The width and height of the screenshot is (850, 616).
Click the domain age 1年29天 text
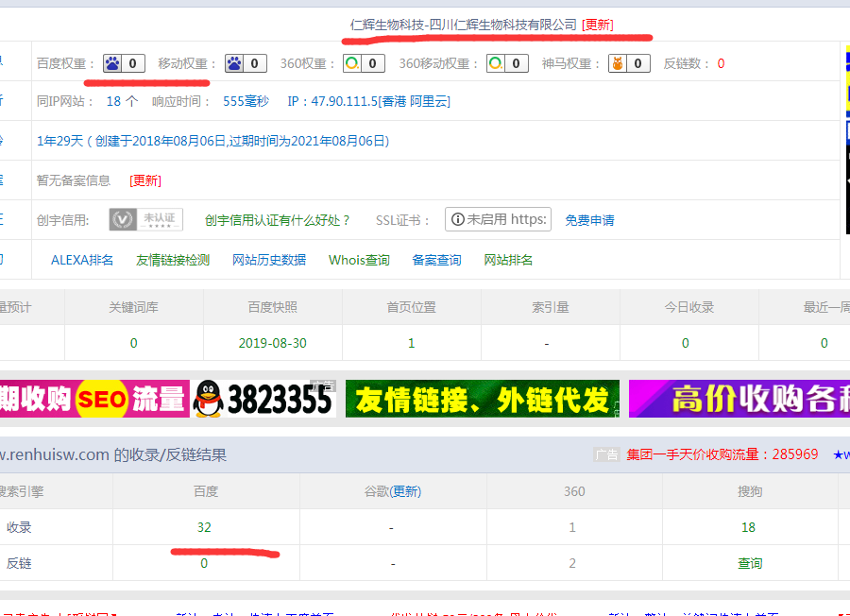tap(212, 141)
